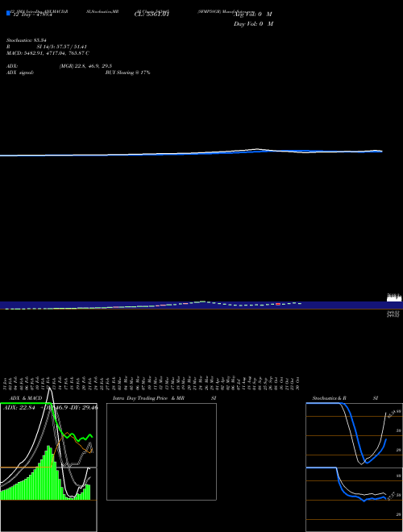Click the 'CL: 5561.01' closing price text

point(152,15)
